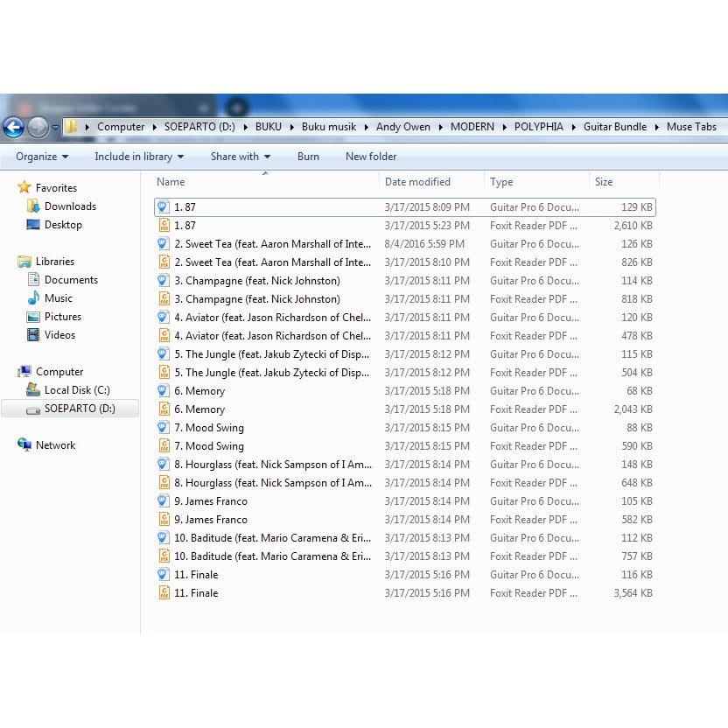728x728 pixels.
Task: Select SOEPARTO (D:) drive in the sidebar
Action: pos(79,409)
